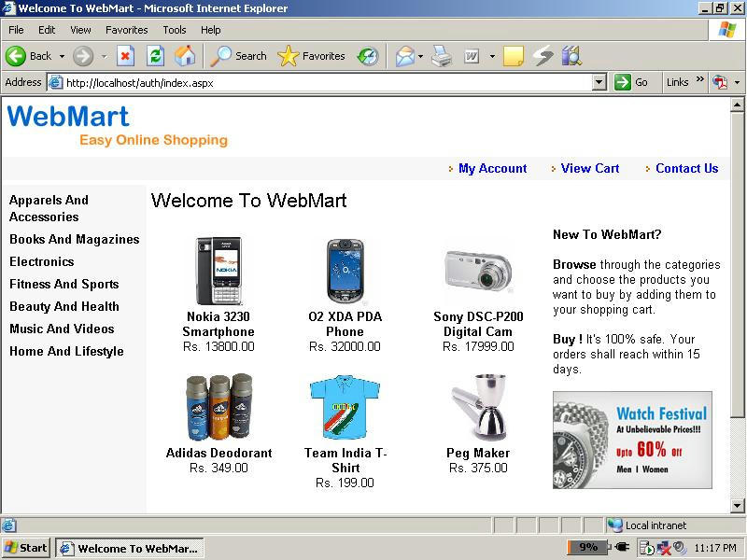Go to the Home page icon
747x560 pixels.
[185, 56]
